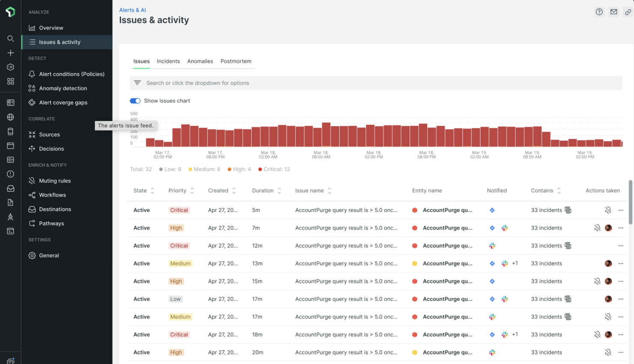Click the red Critical severity dot in the legend
Image resolution: width=634 pixels, height=364 pixels.
coord(260,169)
